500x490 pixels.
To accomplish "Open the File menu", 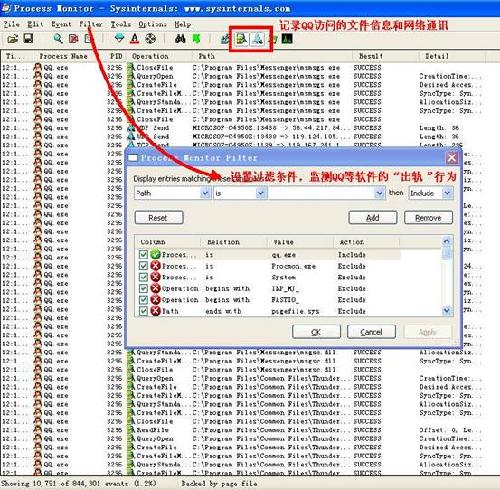I will tap(11, 24).
